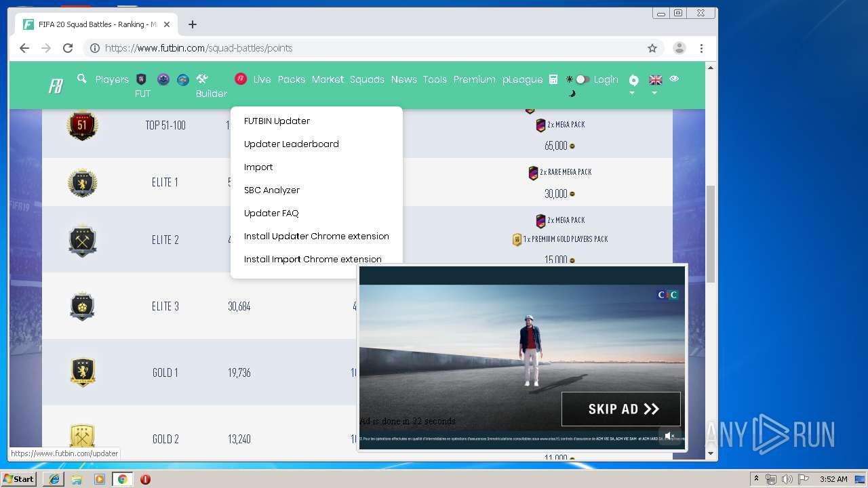Open a new browser tab

click(x=193, y=24)
